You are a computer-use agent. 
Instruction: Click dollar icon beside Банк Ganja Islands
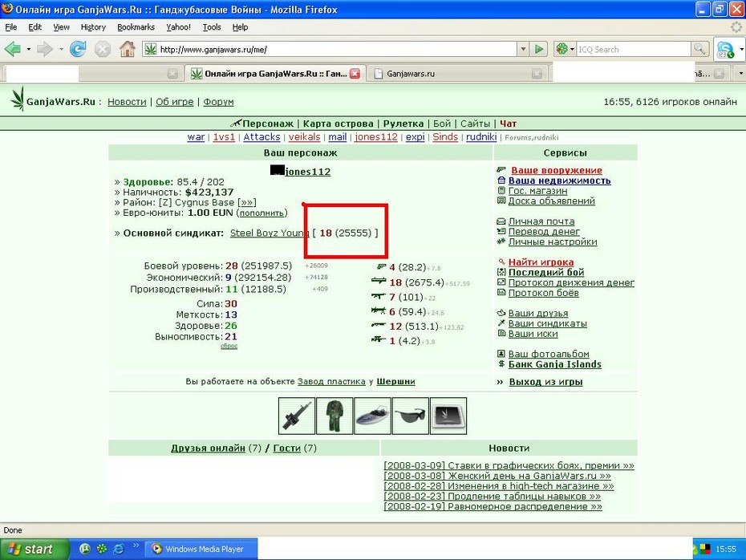click(501, 364)
